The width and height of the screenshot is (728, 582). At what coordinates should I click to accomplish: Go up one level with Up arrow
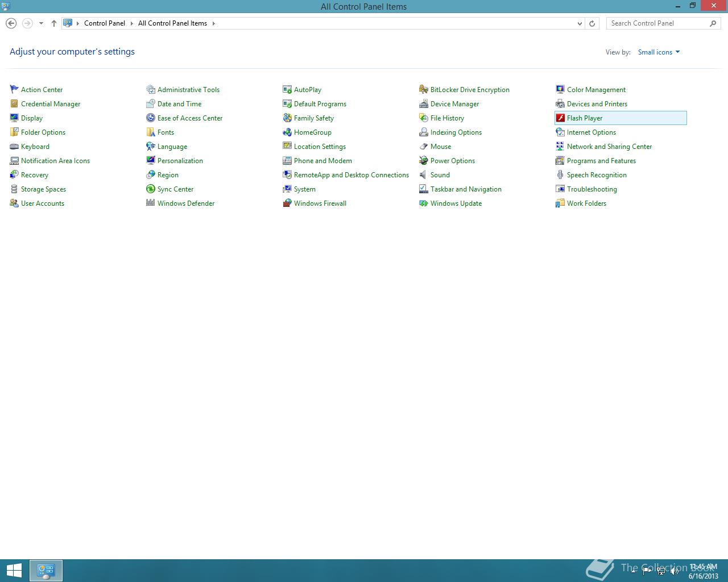(x=54, y=23)
